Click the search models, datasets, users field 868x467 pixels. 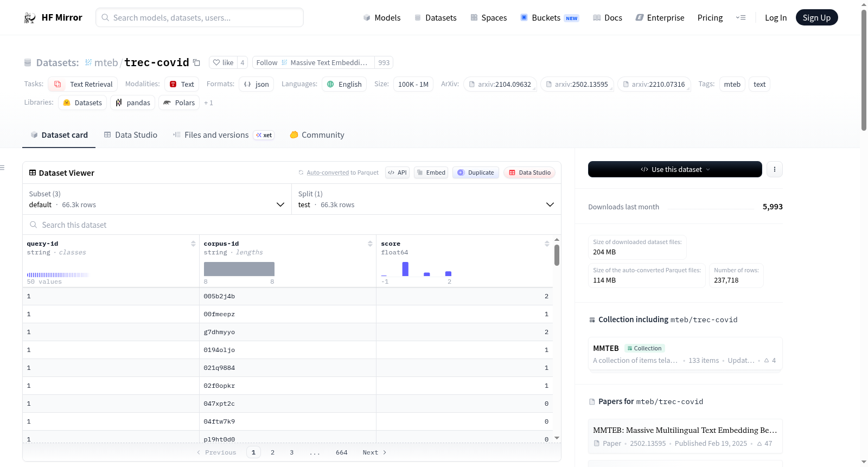(200, 17)
